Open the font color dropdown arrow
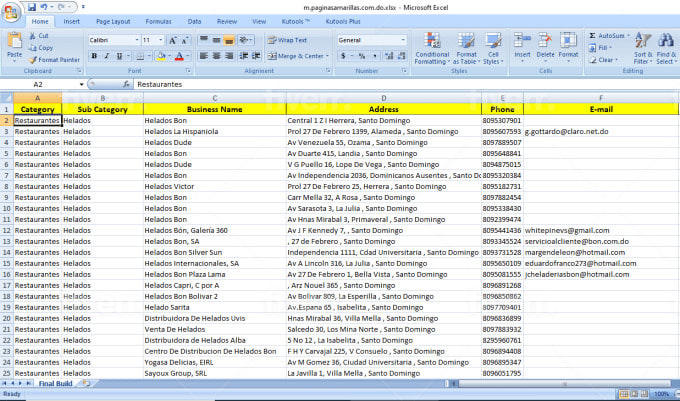Image resolution: width=680 pixels, height=401 pixels. click(x=187, y=56)
